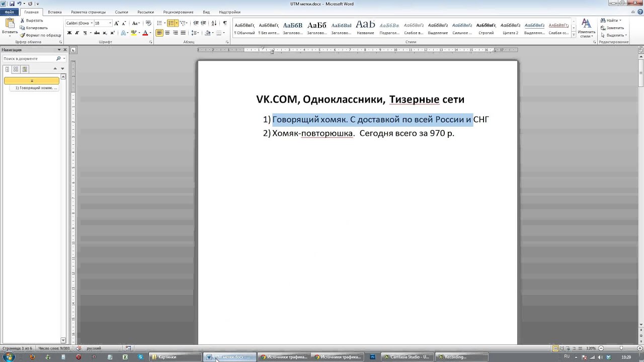This screenshot has height=362, width=644.
Task: Open the font name Calibri dropdown
Action: (x=92, y=23)
